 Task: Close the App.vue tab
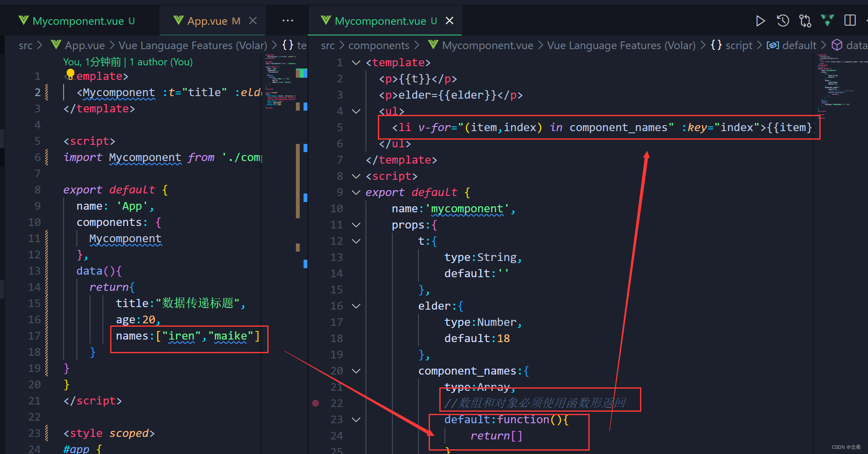click(253, 21)
